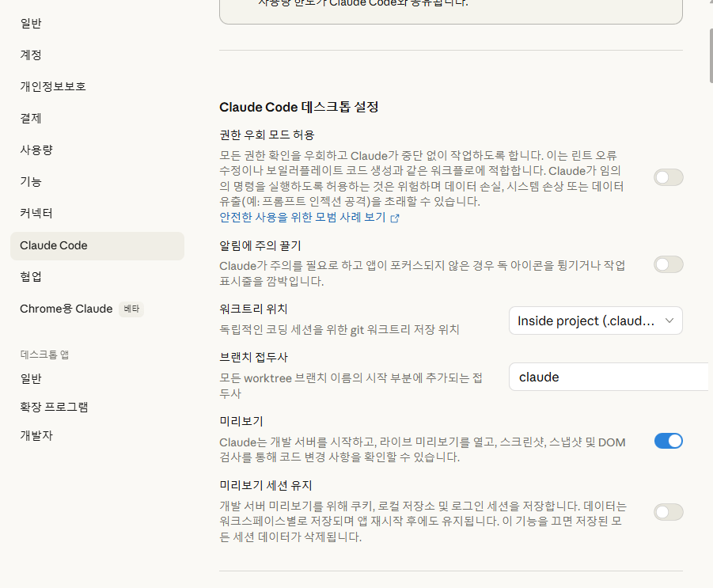
Task: Select 결제 in the sidebar
Action: [x=31, y=118]
